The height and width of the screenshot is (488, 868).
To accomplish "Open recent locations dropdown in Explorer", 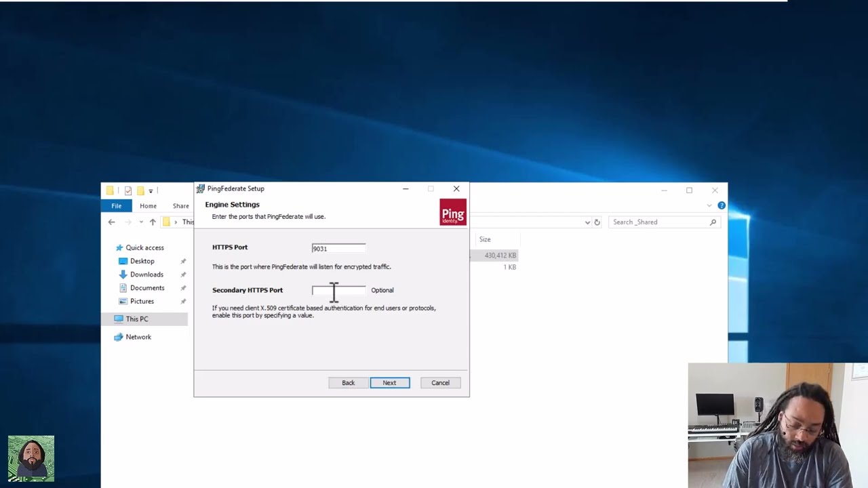I will pyautogui.click(x=141, y=222).
